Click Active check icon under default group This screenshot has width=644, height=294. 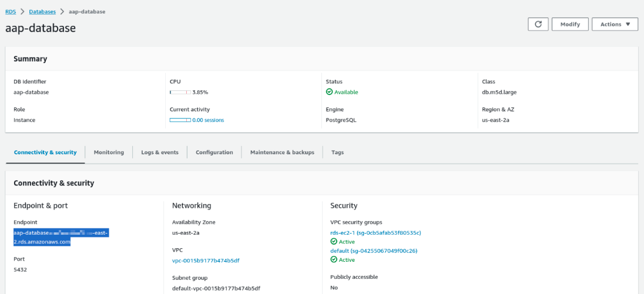tap(334, 259)
